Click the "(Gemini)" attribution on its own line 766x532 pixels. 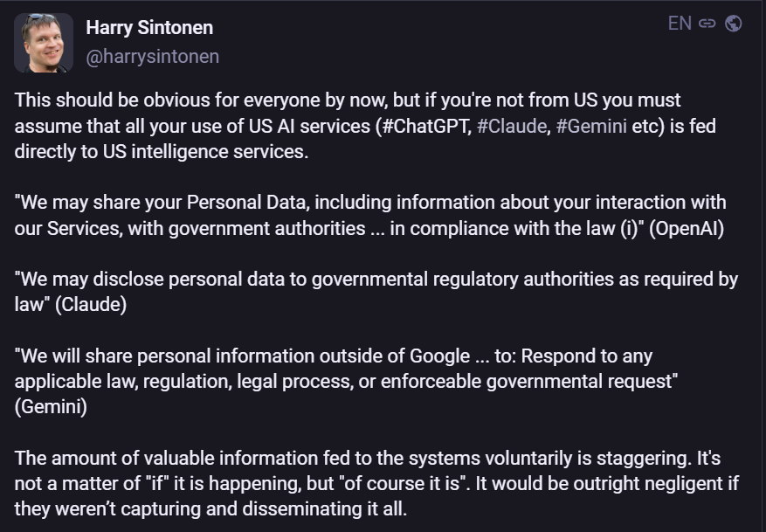pos(51,407)
